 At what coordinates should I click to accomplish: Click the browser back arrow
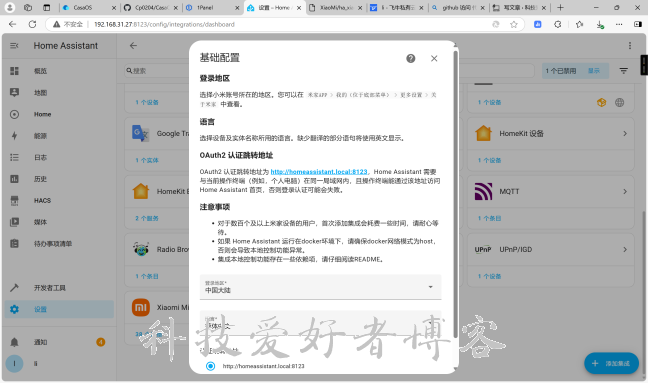[12, 24]
